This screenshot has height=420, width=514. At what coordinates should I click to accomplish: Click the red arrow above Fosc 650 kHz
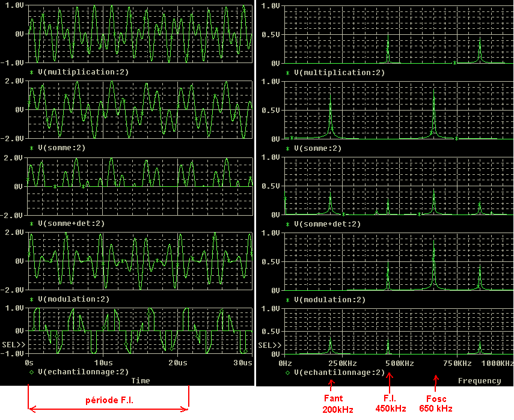pyautogui.click(x=436, y=379)
